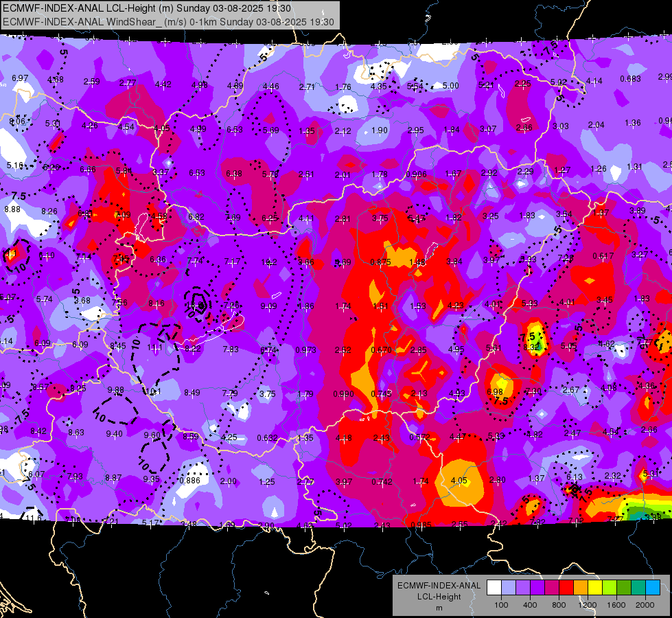Click the wind shear value 2.00
The width and height of the screenshot is (672, 618).
click(229, 481)
